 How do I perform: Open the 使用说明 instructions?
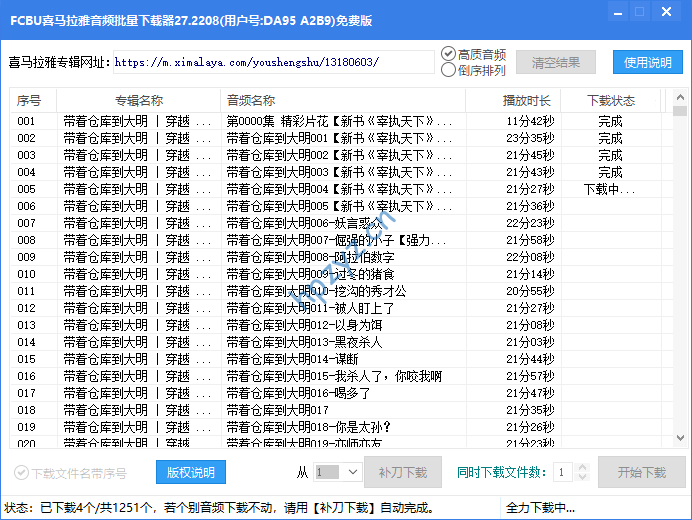point(647,62)
